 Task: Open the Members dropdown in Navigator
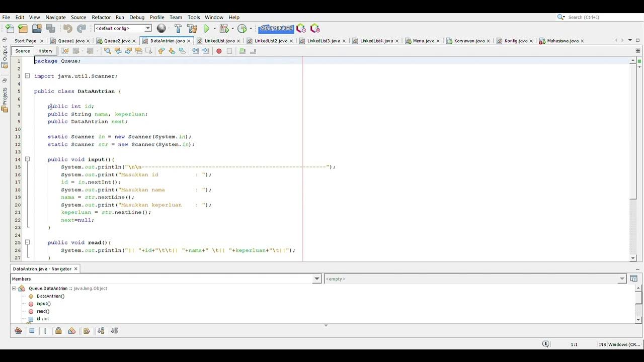[x=317, y=279]
